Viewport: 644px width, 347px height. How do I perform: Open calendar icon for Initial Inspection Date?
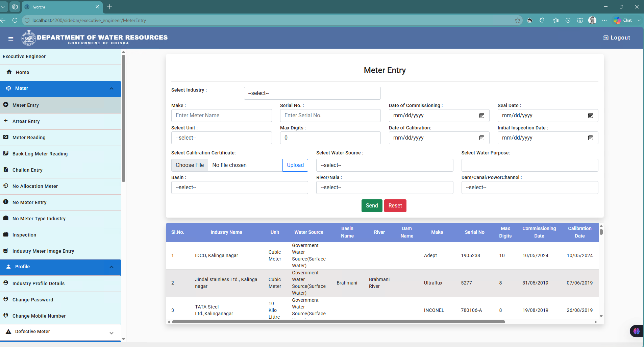(591, 138)
